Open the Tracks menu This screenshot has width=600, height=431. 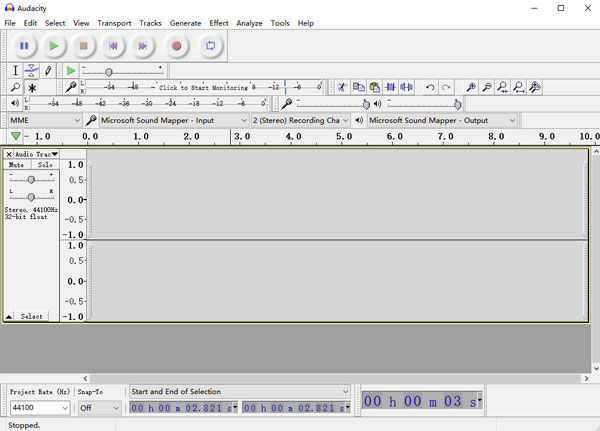150,23
